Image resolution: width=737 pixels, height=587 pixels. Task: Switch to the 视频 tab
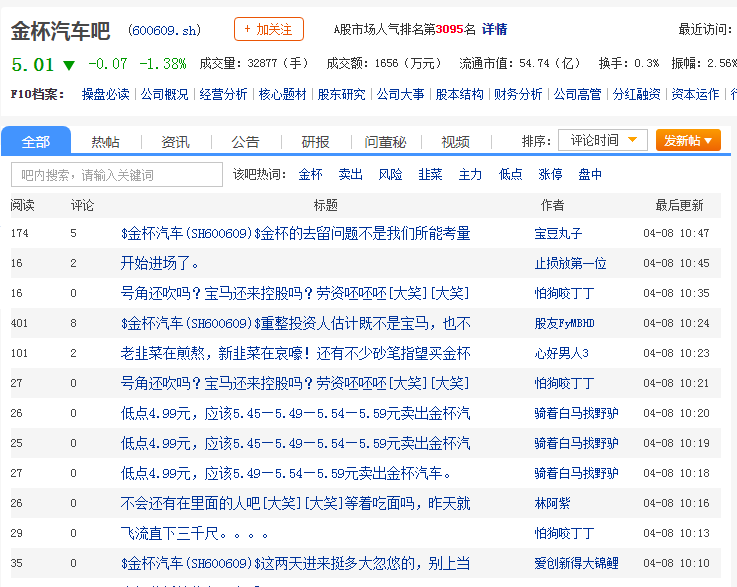point(455,141)
